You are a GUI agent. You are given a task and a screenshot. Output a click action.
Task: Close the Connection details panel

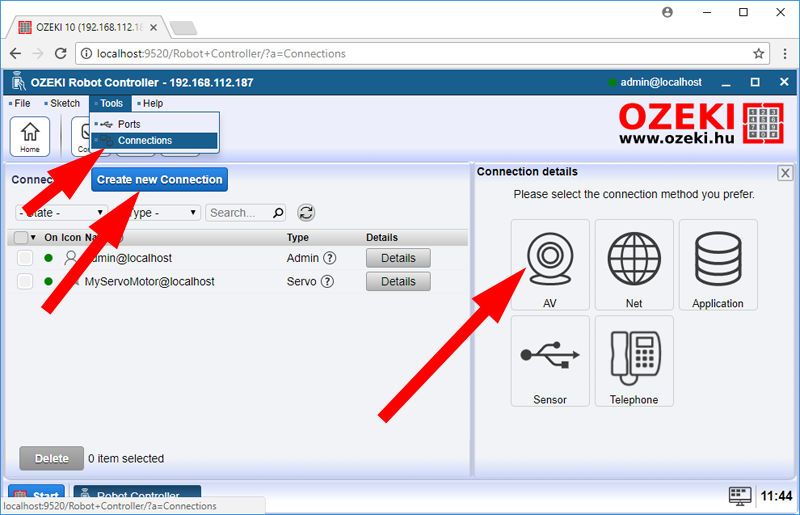tap(785, 173)
